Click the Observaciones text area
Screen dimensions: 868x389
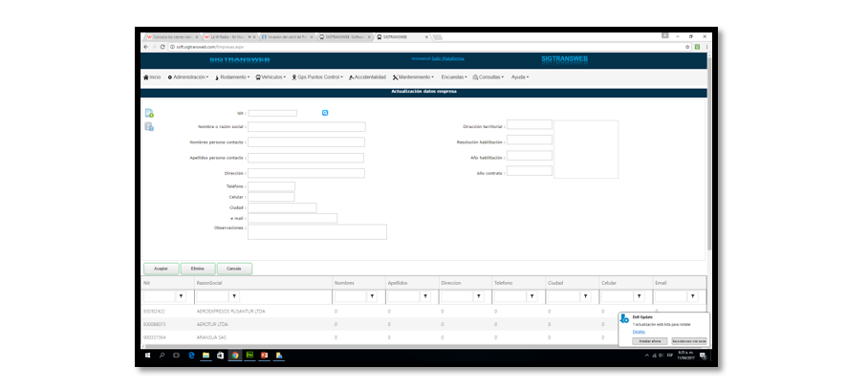(x=317, y=232)
